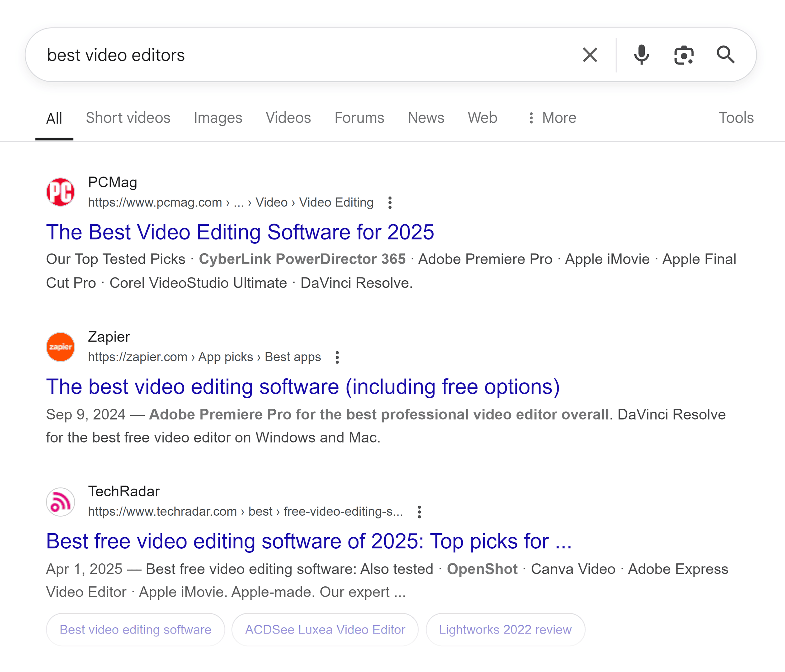Select the All tab
The height and width of the screenshot is (672, 785).
[54, 118]
